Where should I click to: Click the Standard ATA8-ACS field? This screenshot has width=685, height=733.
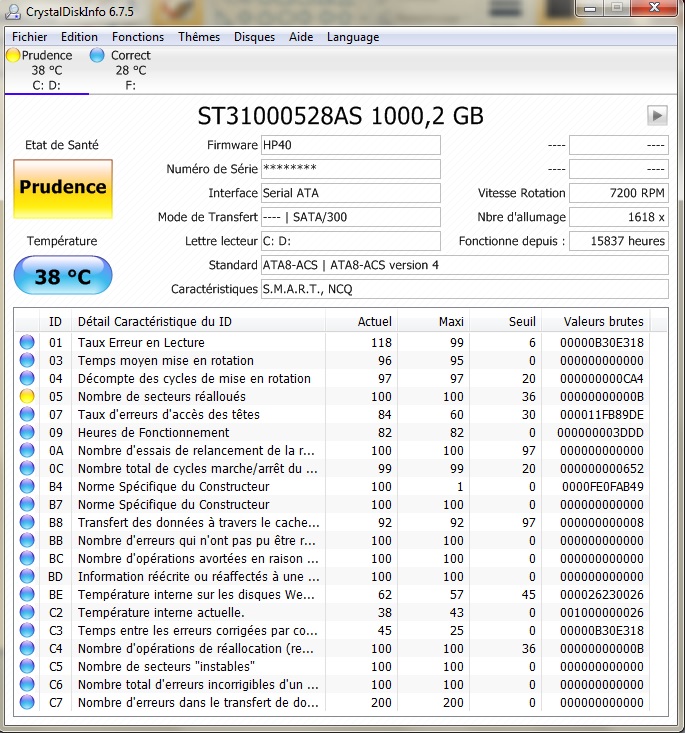pyautogui.click(x=465, y=265)
